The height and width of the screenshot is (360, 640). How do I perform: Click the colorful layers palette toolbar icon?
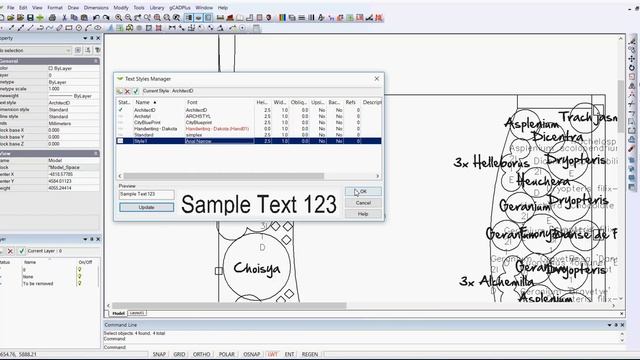[x=282, y=18]
